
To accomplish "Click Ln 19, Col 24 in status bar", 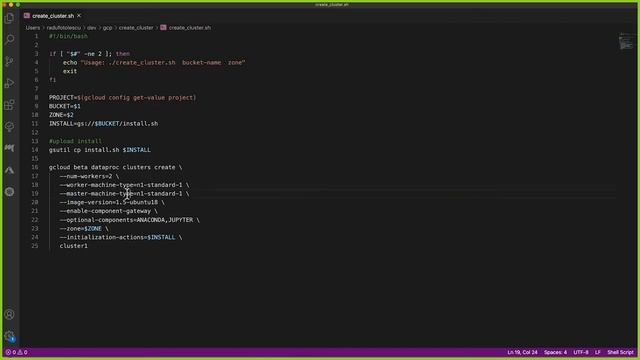I will 522,352.
